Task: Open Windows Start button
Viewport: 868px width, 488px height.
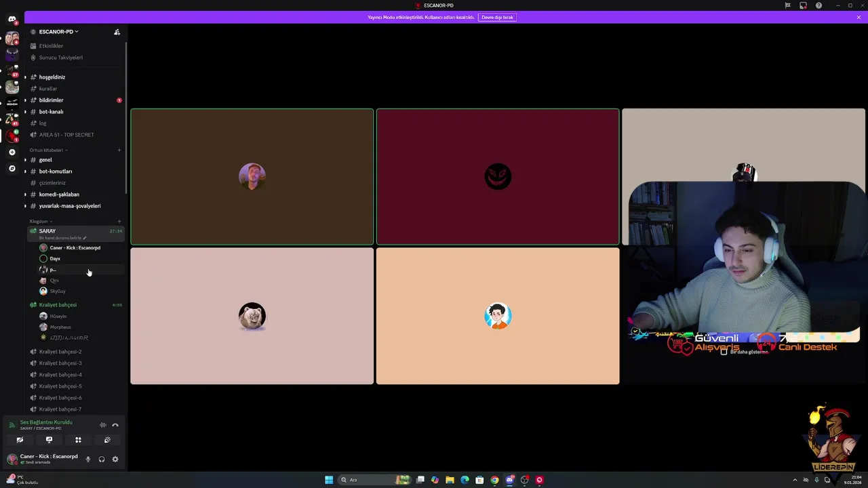Action: (329, 480)
